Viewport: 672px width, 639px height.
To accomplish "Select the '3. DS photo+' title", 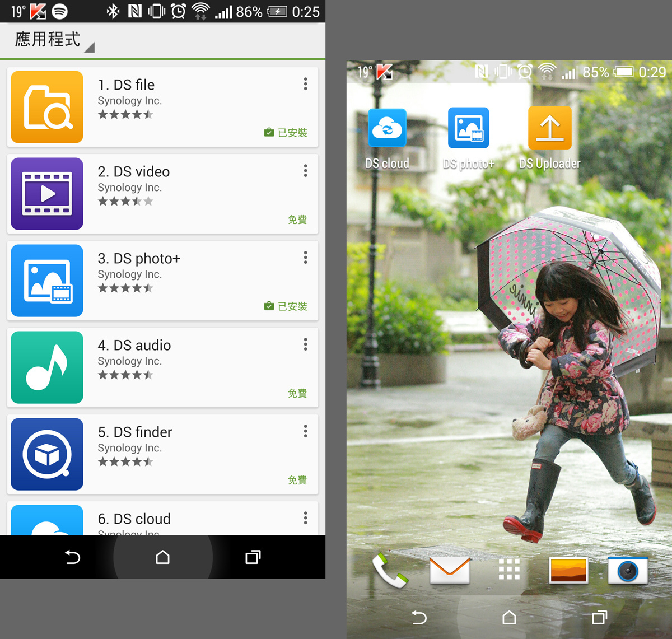I will point(139,258).
